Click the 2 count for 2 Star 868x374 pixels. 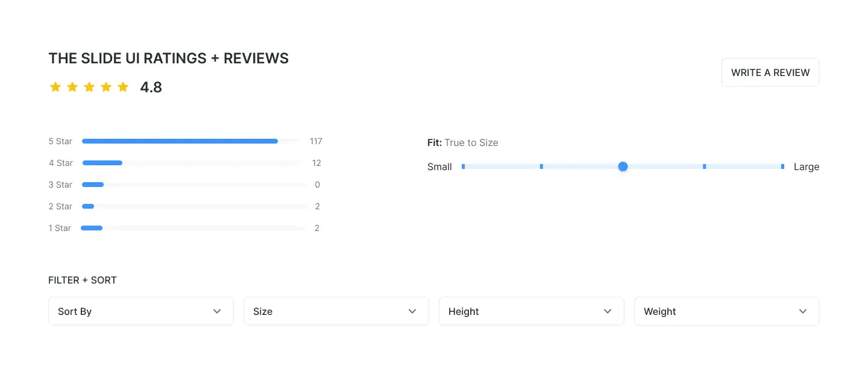[x=317, y=206]
